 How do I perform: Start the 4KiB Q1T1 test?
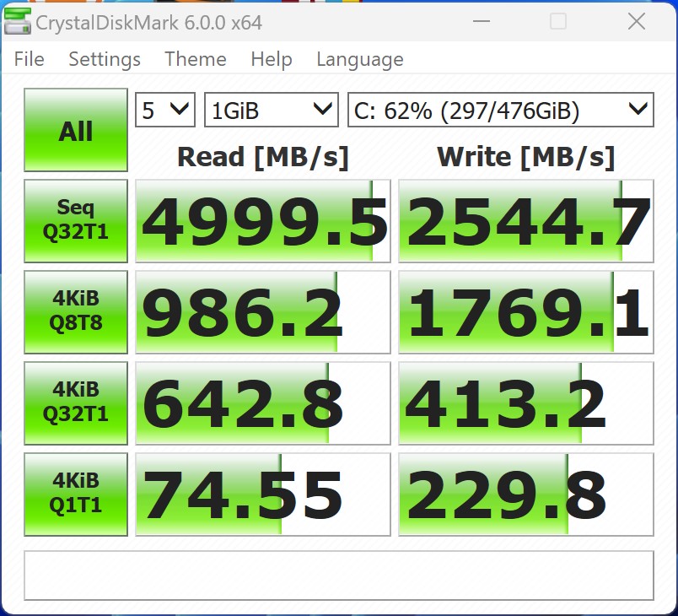pos(76,494)
